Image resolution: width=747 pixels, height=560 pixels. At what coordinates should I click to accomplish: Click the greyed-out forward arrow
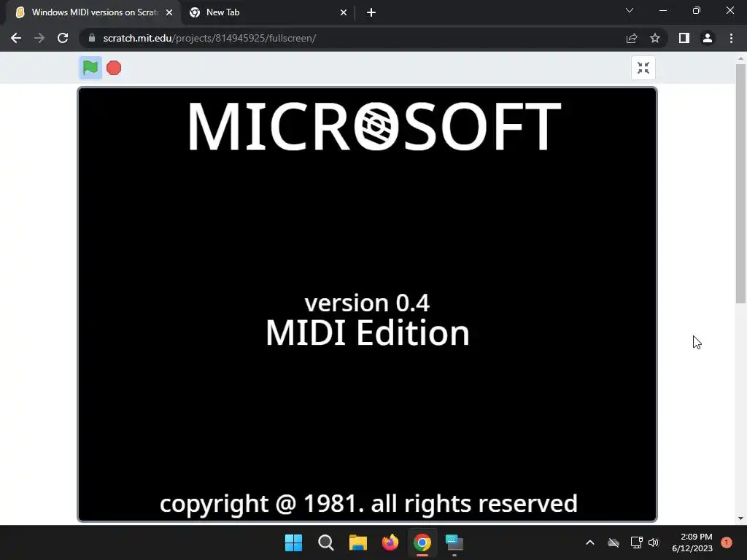(x=39, y=38)
